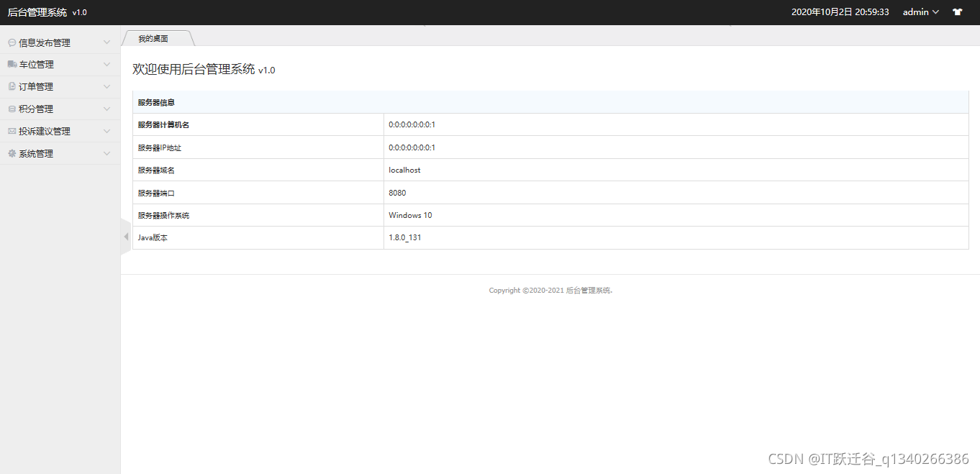The width and height of the screenshot is (980, 474).
Task: Click the envelope icon beside 投诉建议管理
Action: pyautogui.click(x=12, y=132)
